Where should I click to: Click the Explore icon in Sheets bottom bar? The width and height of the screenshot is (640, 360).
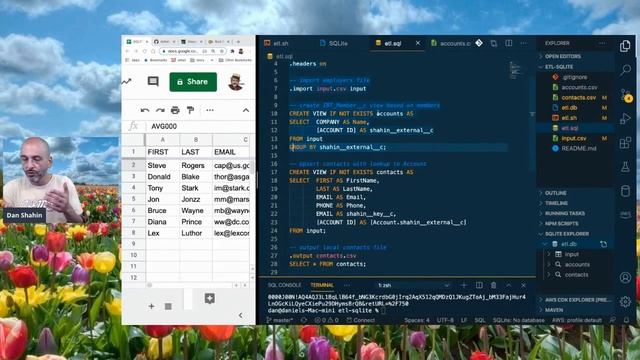click(x=210, y=299)
